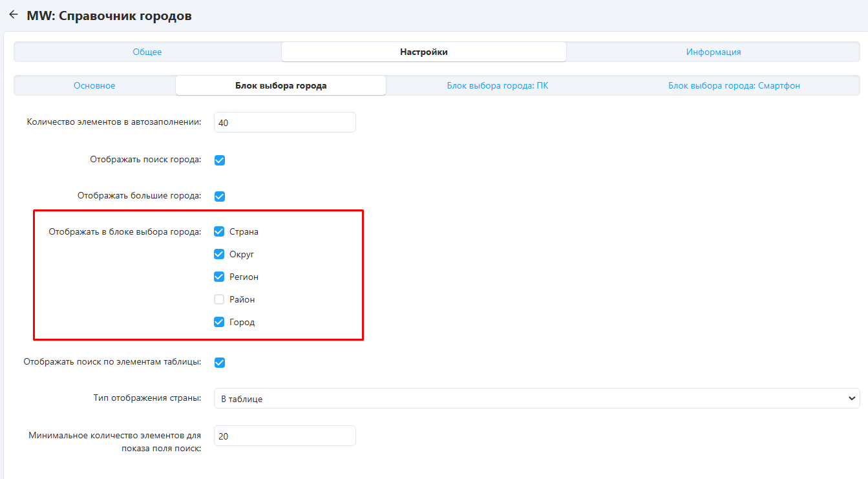Disable the Регион checkbox
868x479 pixels.
tap(219, 277)
